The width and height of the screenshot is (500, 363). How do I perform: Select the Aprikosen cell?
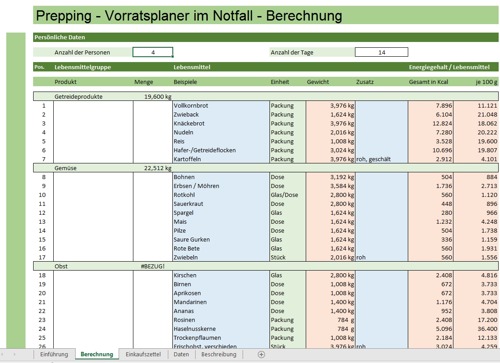point(221,293)
